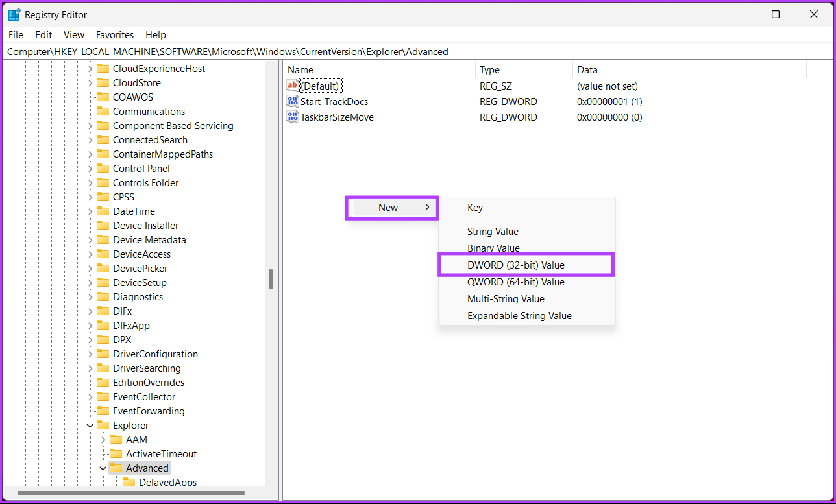This screenshot has width=836, height=504.
Task: Select Multi-String Value option
Action: coord(526,299)
